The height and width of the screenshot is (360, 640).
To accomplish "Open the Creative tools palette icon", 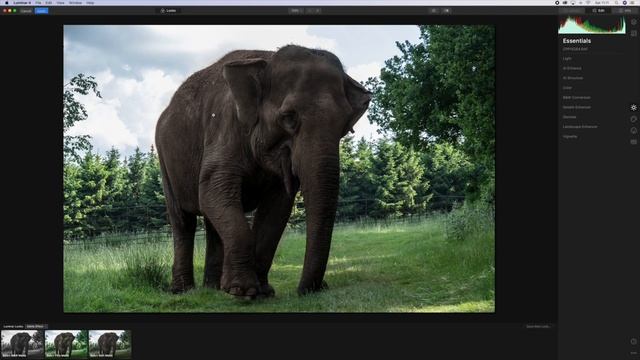I will (x=633, y=119).
